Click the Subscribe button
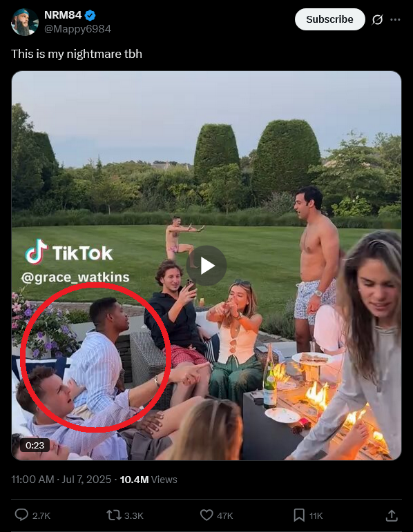Screen dimensions: 413x532 [330, 19]
